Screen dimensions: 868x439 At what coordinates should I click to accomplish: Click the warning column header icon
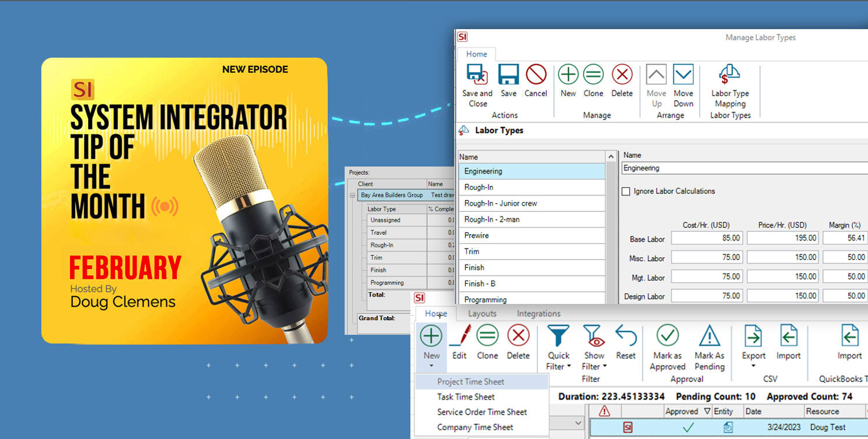click(604, 411)
